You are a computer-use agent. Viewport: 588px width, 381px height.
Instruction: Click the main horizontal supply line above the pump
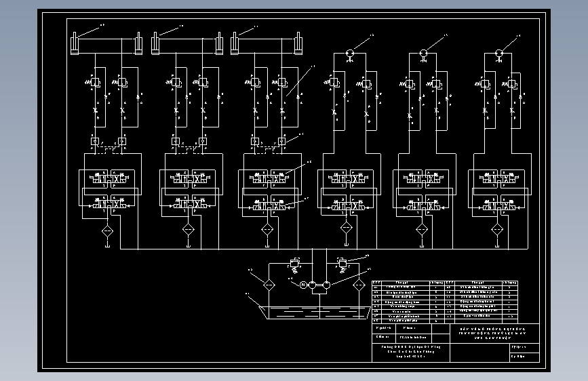point(324,249)
